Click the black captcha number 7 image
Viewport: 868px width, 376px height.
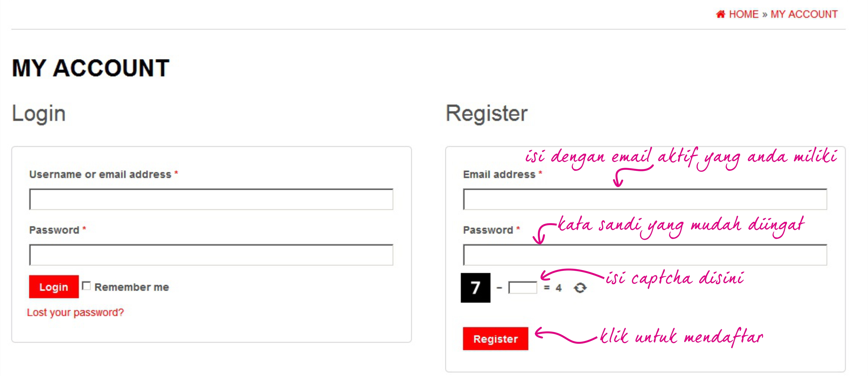coord(475,288)
